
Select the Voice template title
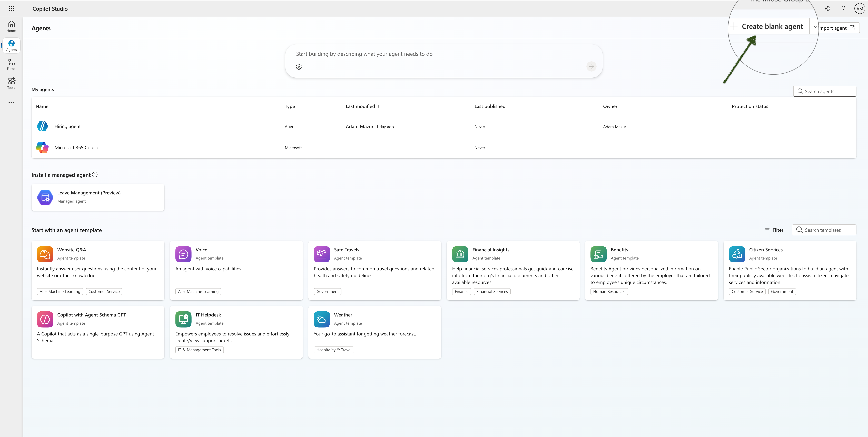pyautogui.click(x=202, y=250)
